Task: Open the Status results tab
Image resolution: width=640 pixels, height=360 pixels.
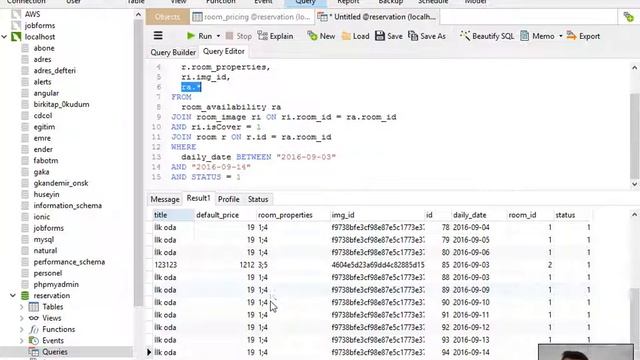Action: 258,199
